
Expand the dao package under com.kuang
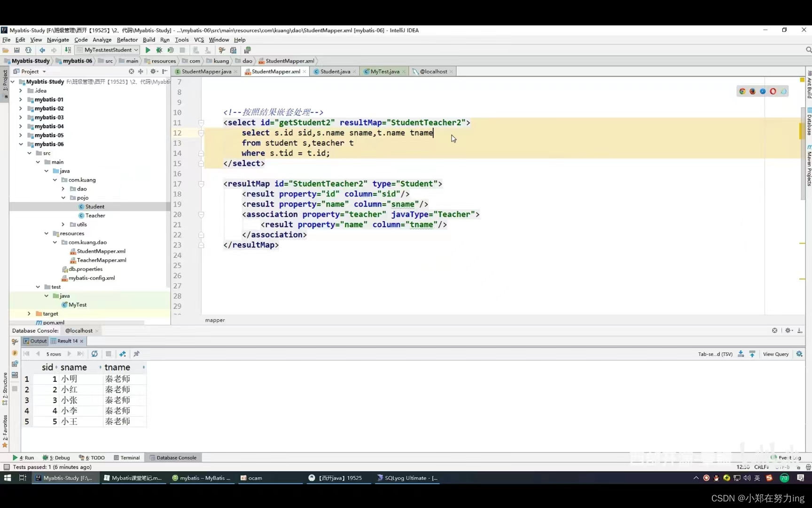click(x=63, y=189)
